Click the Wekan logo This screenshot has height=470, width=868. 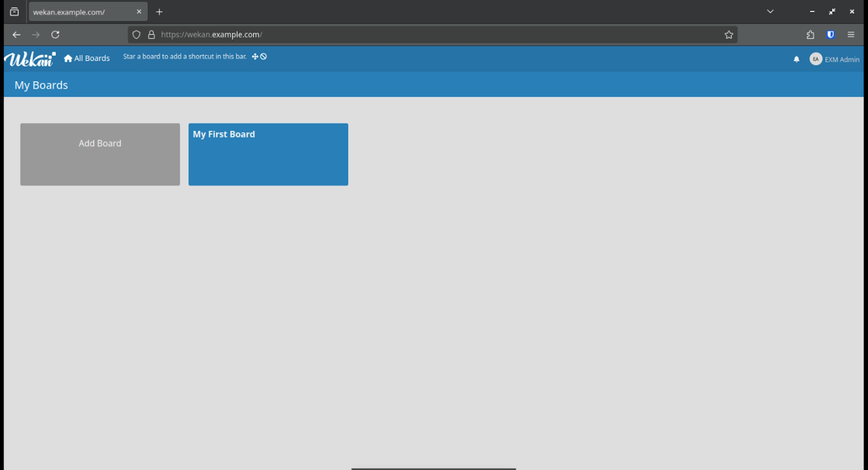[30, 59]
